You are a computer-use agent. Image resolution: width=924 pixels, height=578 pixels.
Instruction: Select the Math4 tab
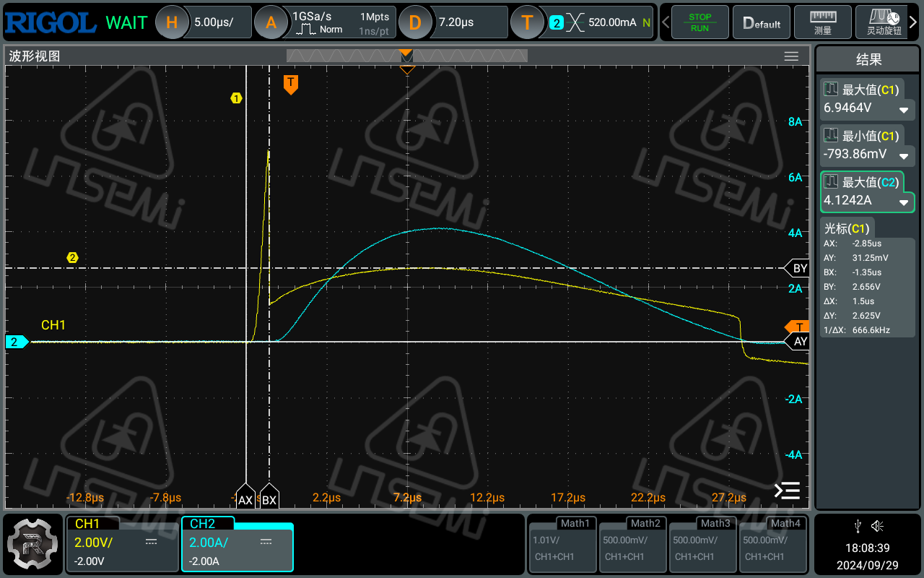point(772,543)
